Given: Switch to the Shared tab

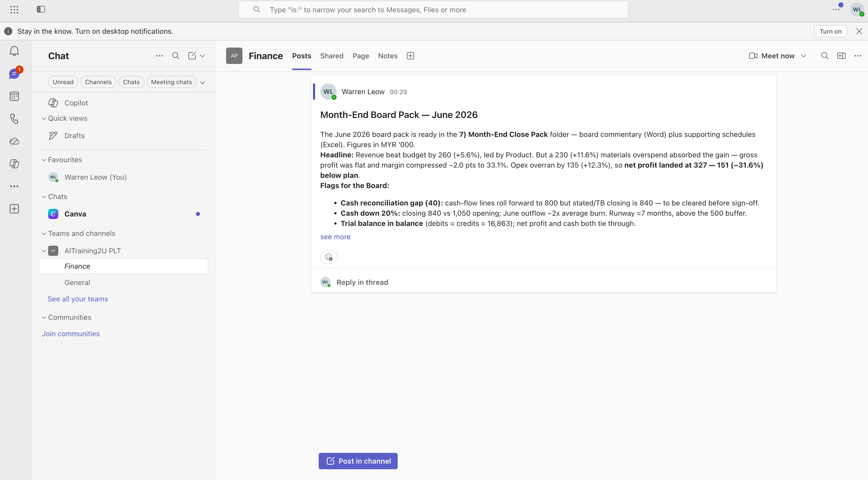Looking at the screenshot, I should tap(331, 56).
